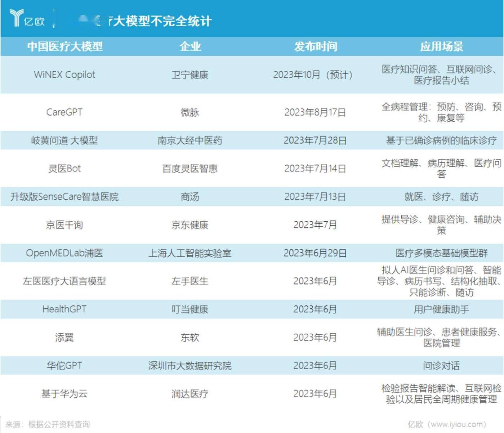This screenshot has width=504, height=433.
Task: Click the 深圳市大数据研究院 company cell
Action: pyautogui.click(x=190, y=366)
